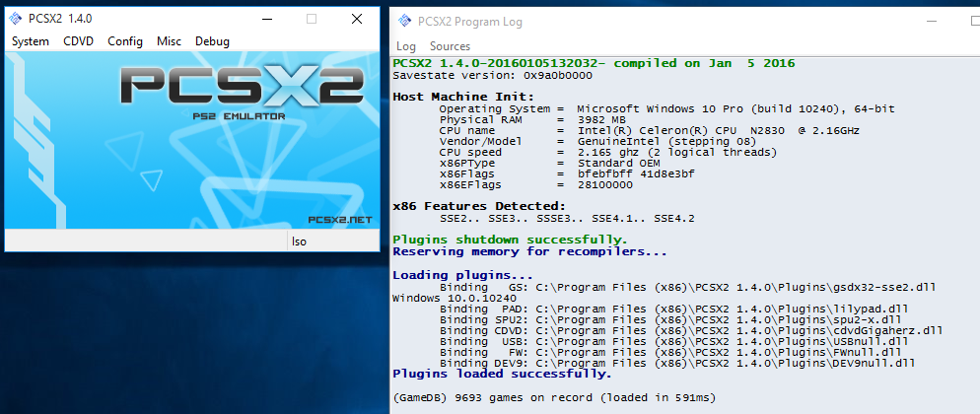Click 'Reserving memory for recompilers...' line

click(x=530, y=252)
